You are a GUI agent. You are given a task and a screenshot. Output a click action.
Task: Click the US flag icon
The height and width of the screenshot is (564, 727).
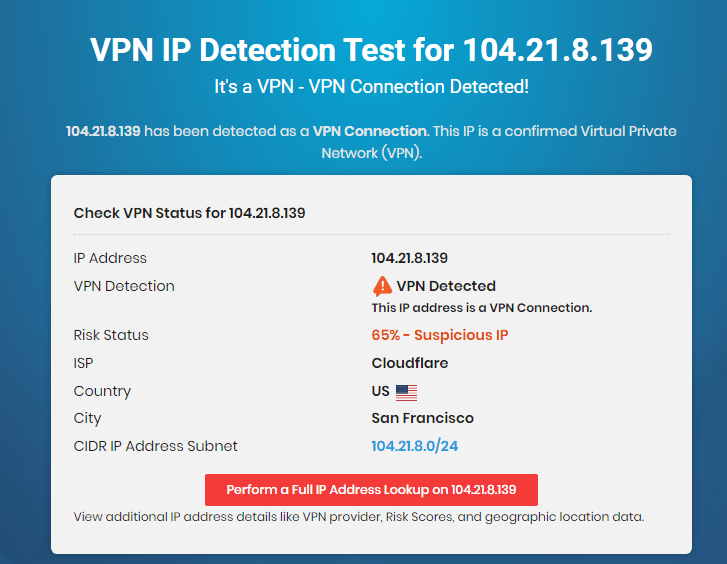click(x=406, y=392)
